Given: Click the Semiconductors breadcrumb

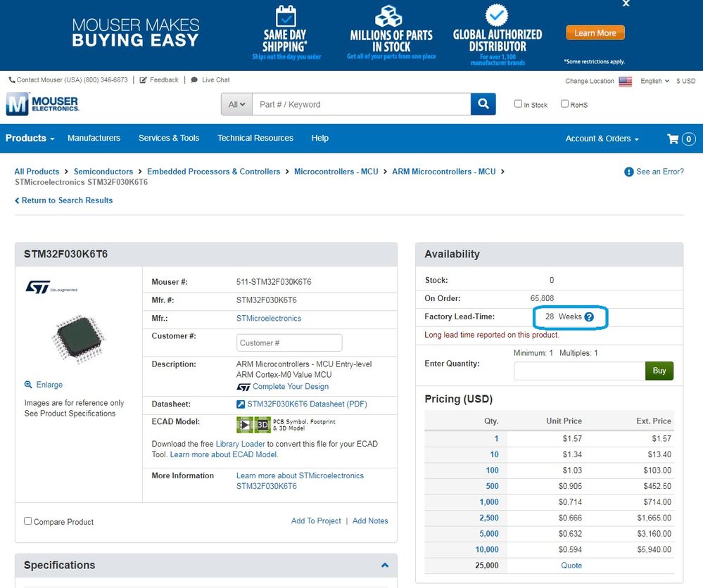Looking at the screenshot, I should pyautogui.click(x=103, y=172).
